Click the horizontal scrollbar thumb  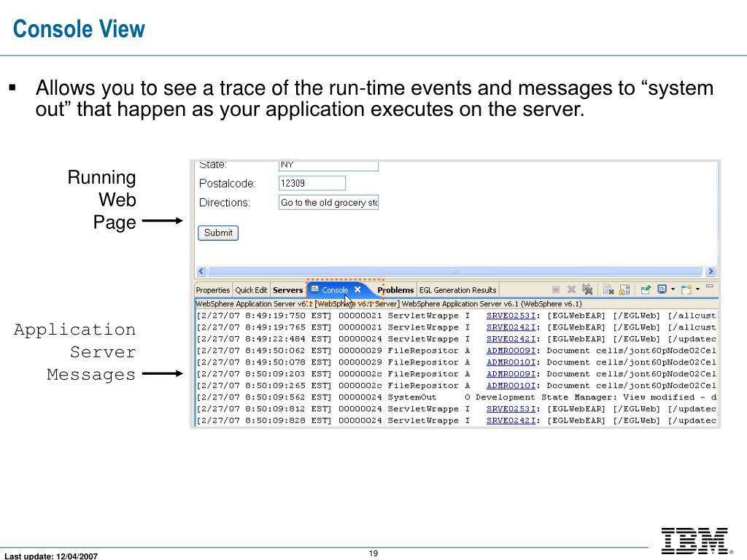(x=455, y=271)
